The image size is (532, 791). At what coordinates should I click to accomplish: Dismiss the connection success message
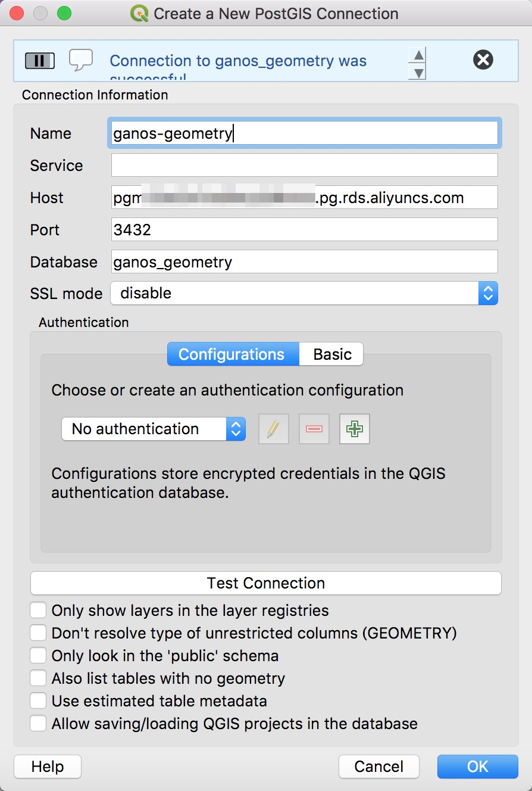[483, 60]
